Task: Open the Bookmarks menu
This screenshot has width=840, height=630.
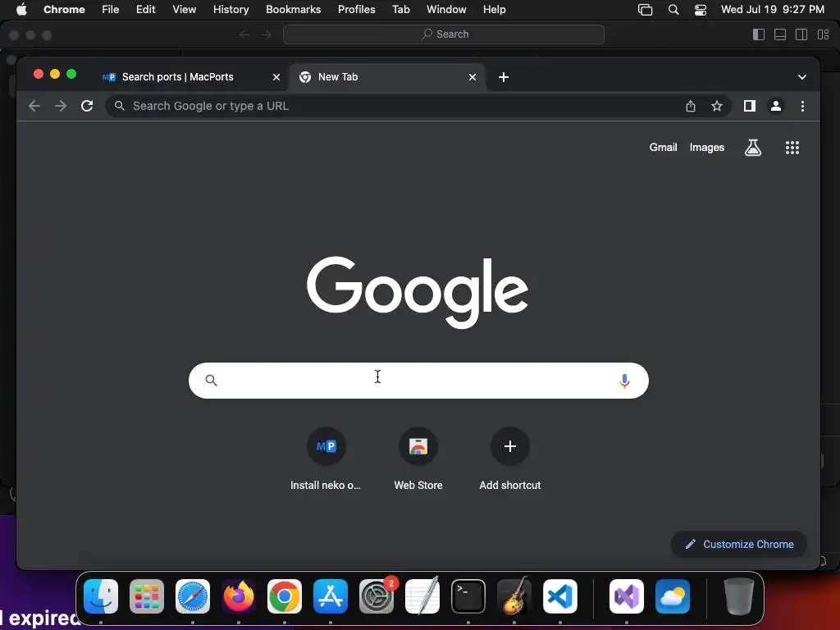Action: (x=293, y=9)
